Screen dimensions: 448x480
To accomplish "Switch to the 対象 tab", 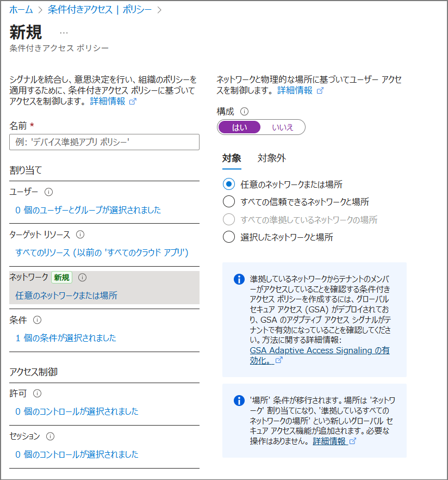I will [232, 158].
